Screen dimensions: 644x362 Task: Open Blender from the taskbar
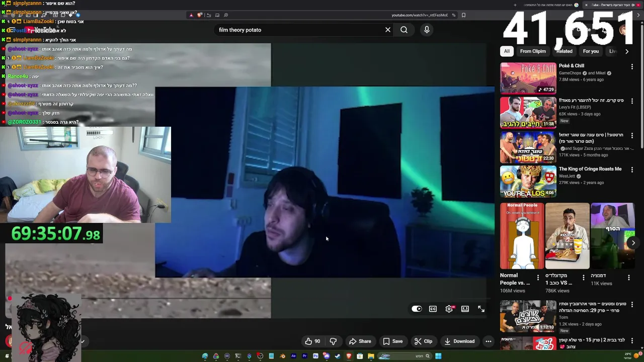tap(282, 356)
